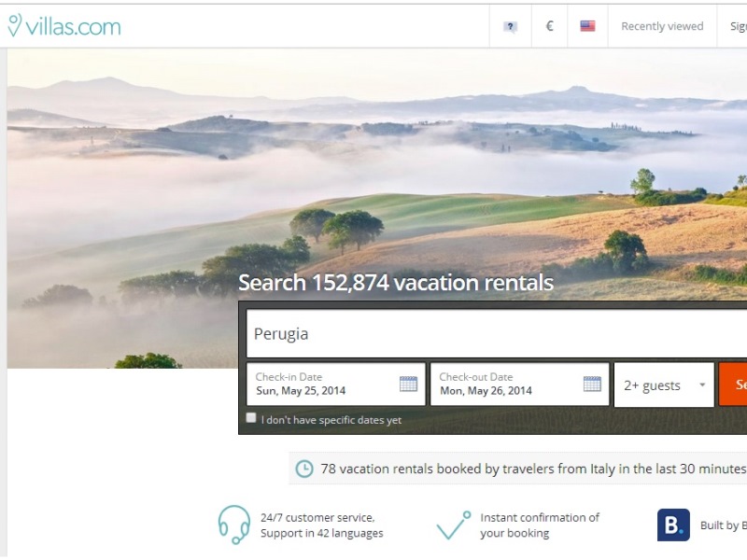Open the help question mark icon

click(x=510, y=26)
